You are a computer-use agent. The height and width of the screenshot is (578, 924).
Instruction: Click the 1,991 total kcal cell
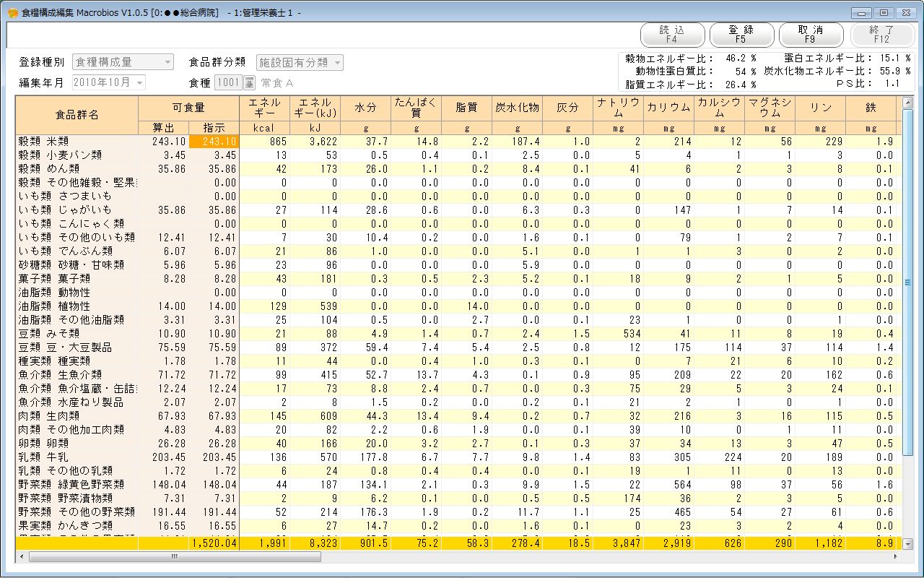264,544
